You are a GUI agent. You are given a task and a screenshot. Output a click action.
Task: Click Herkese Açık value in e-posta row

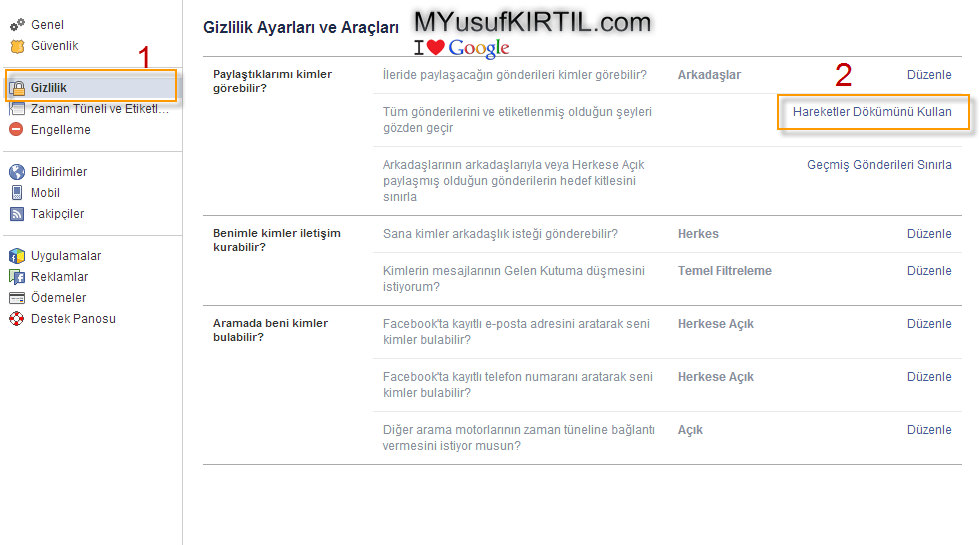click(716, 324)
